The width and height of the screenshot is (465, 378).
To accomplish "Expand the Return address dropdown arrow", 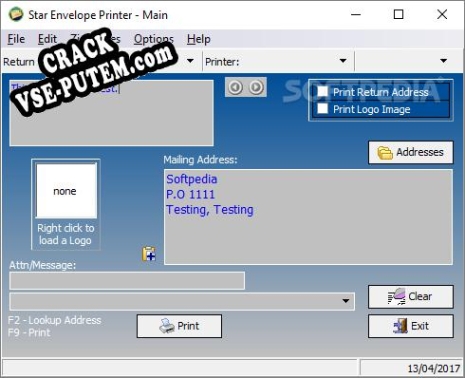I will coord(190,61).
